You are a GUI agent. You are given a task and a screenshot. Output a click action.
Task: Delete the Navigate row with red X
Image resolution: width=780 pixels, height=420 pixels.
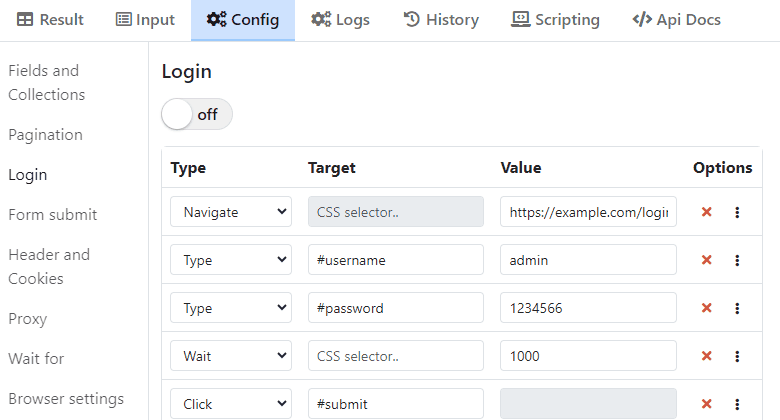pos(706,212)
